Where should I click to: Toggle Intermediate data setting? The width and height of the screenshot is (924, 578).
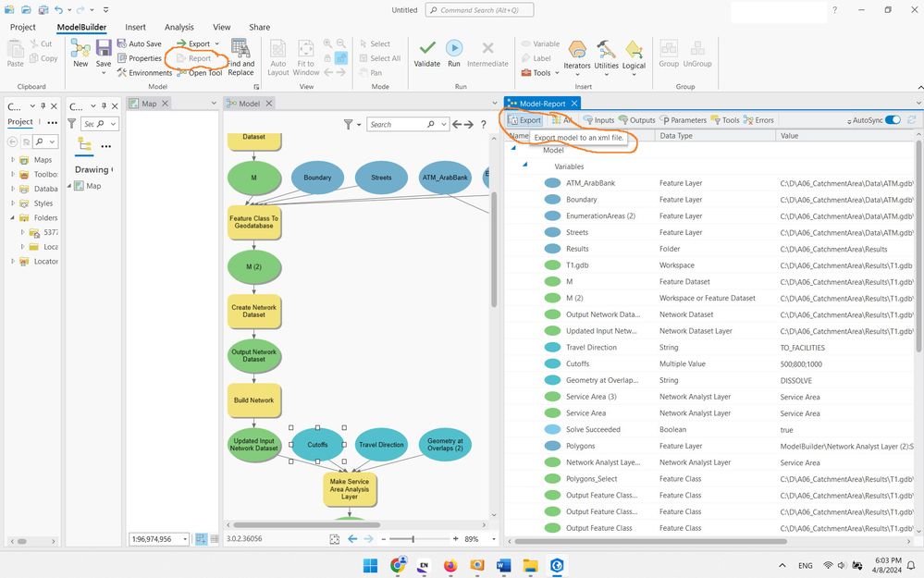487,55
